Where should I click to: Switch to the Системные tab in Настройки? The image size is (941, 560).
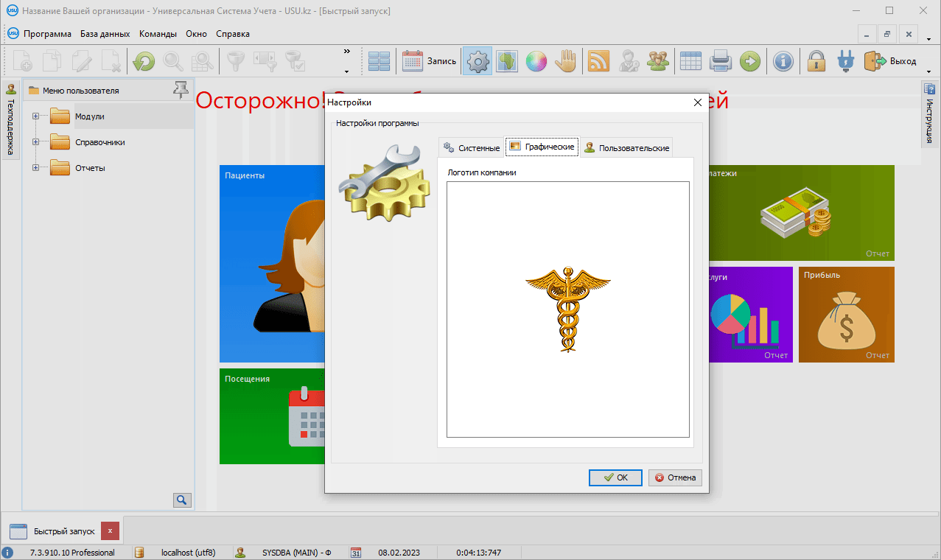click(471, 147)
